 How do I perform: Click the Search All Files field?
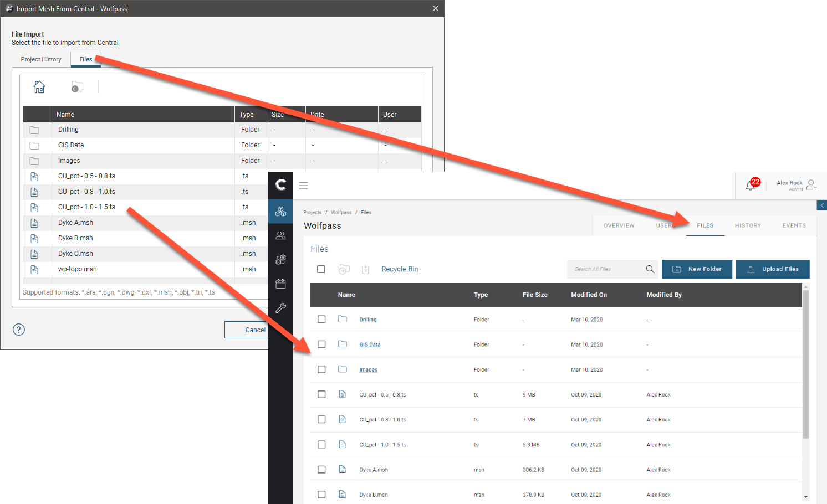pyautogui.click(x=607, y=269)
